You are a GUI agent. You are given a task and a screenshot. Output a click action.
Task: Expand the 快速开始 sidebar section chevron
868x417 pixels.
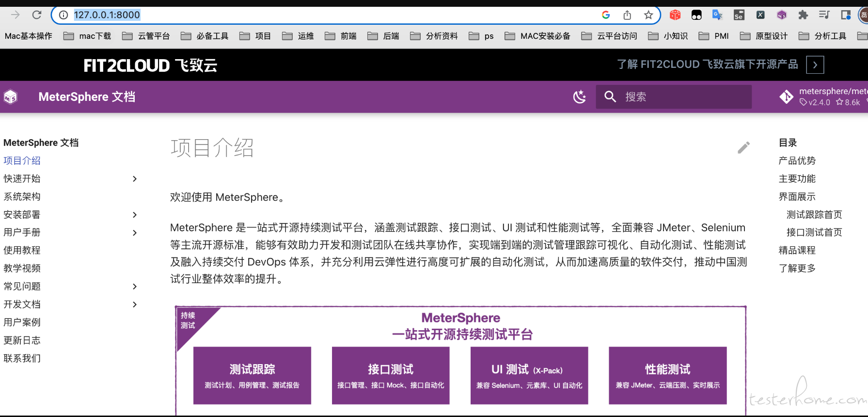[x=135, y=179]
